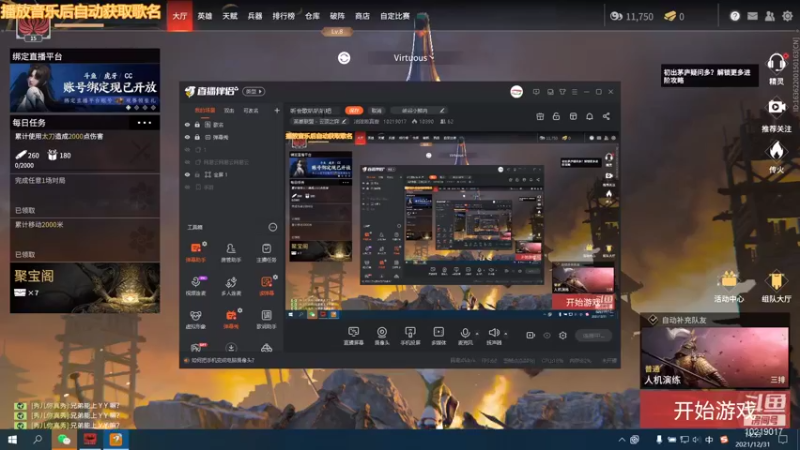Open 活动中心 gift icon in the game
This screenshot has height=450, width=800.
[729, 281]
